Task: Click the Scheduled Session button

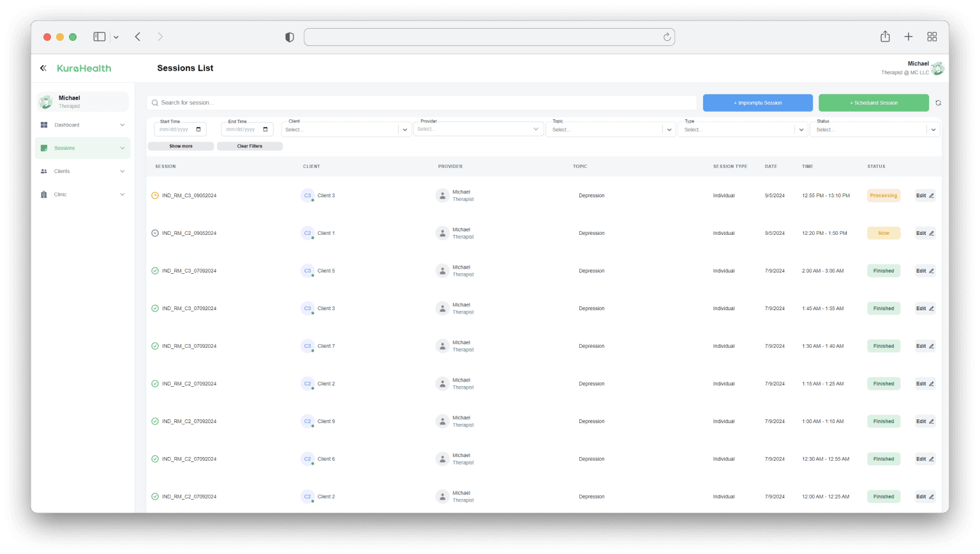Action: click(873, 103)
